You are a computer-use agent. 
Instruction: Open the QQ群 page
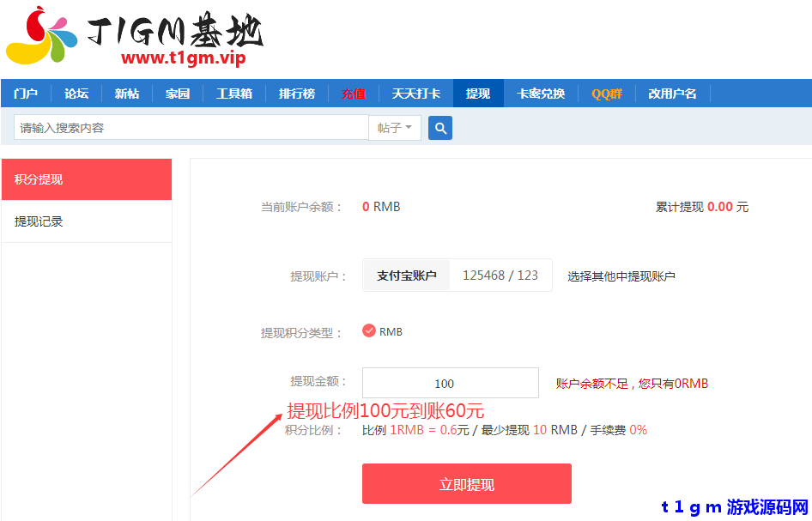pyautogui.click(x=606, y=93)
